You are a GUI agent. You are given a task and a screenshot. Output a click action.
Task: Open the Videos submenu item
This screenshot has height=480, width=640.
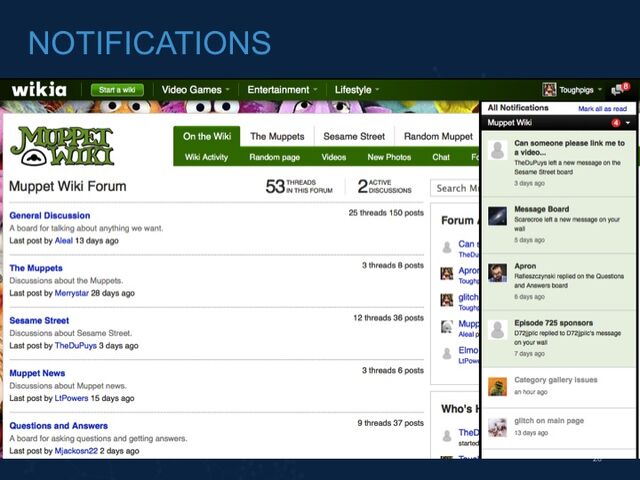333,157
